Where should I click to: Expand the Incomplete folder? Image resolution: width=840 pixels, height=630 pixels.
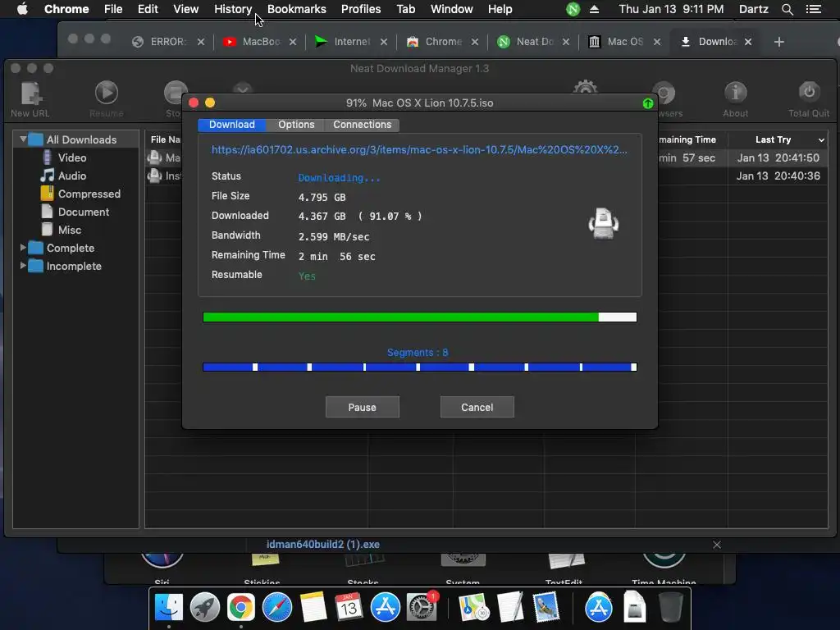23,266
